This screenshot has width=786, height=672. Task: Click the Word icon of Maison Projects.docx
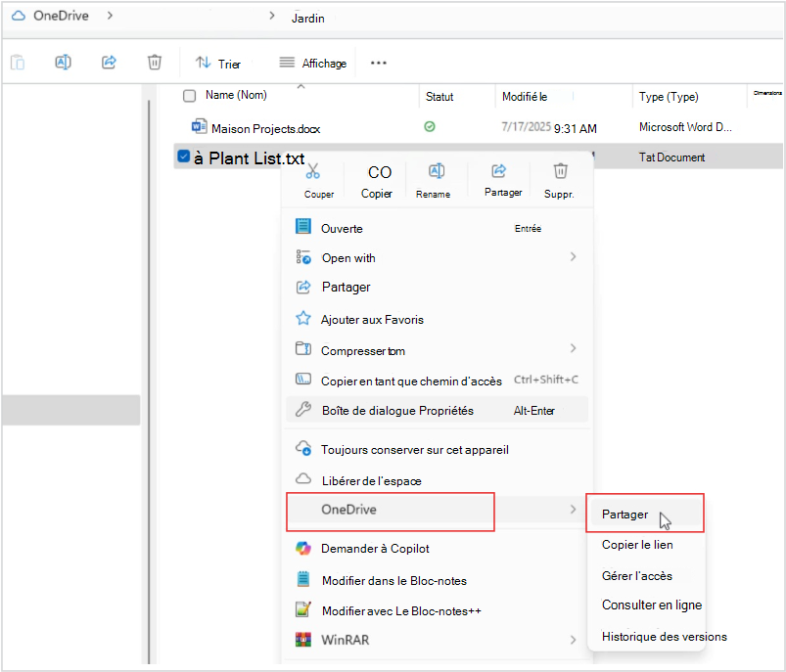[199, 126]
